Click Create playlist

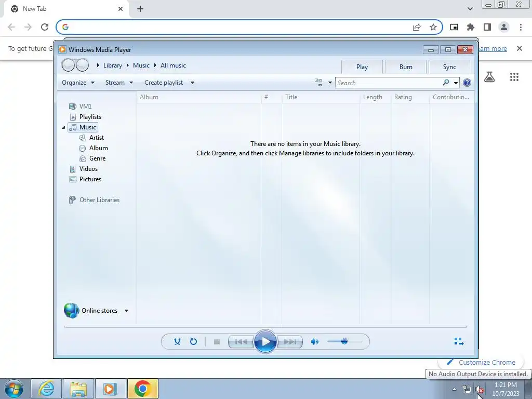[164, 83]
